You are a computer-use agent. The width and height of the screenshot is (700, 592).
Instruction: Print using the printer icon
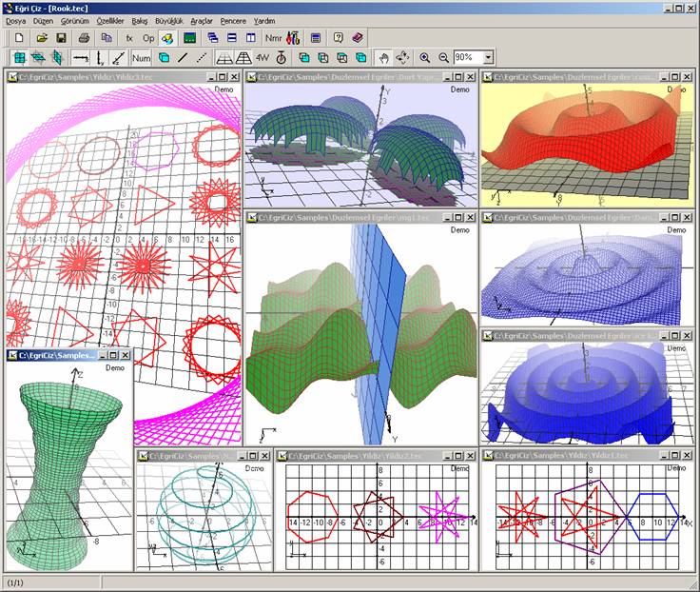(85, 38)
